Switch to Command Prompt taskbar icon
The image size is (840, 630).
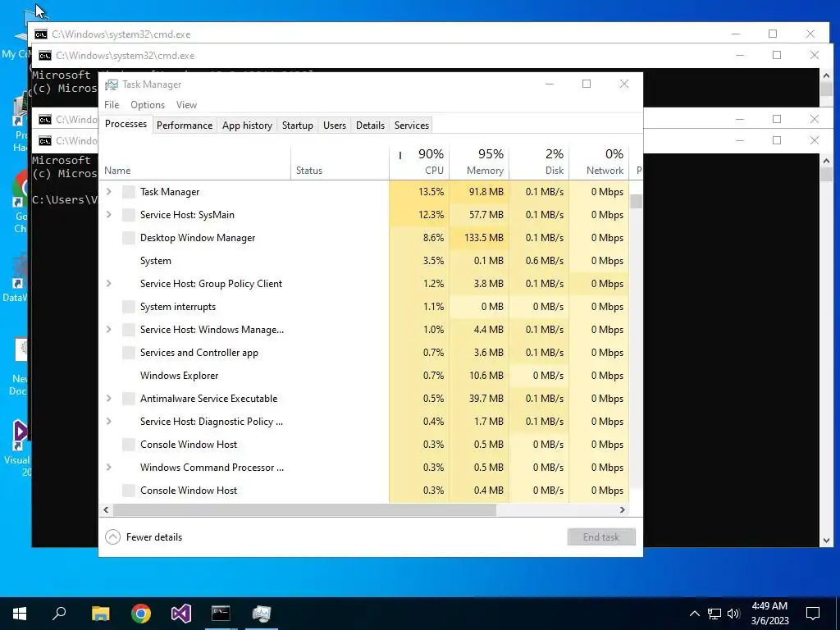[x=221, y=614]
